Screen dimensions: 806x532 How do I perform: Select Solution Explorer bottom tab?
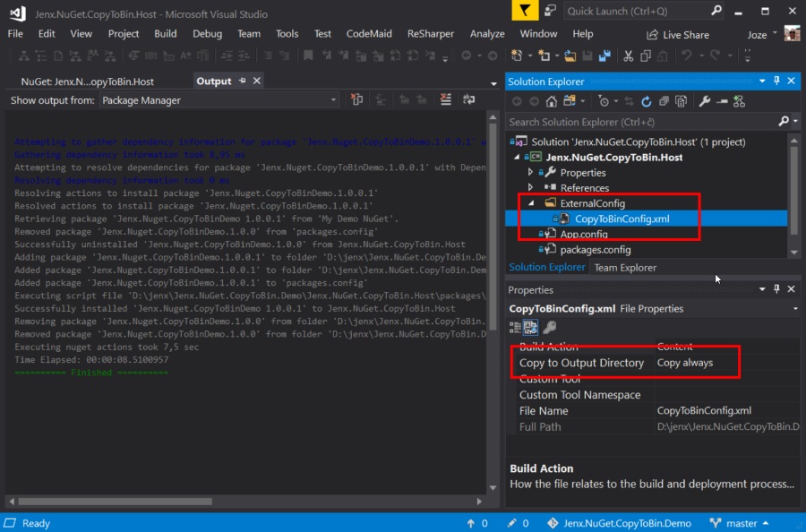(547, 267)
